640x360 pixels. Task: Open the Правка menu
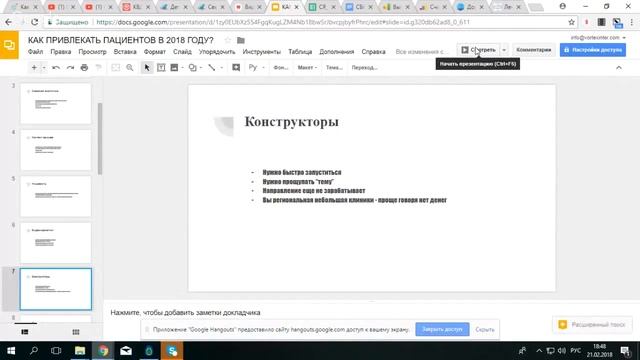pyautogui.click(x=61, y=52)
